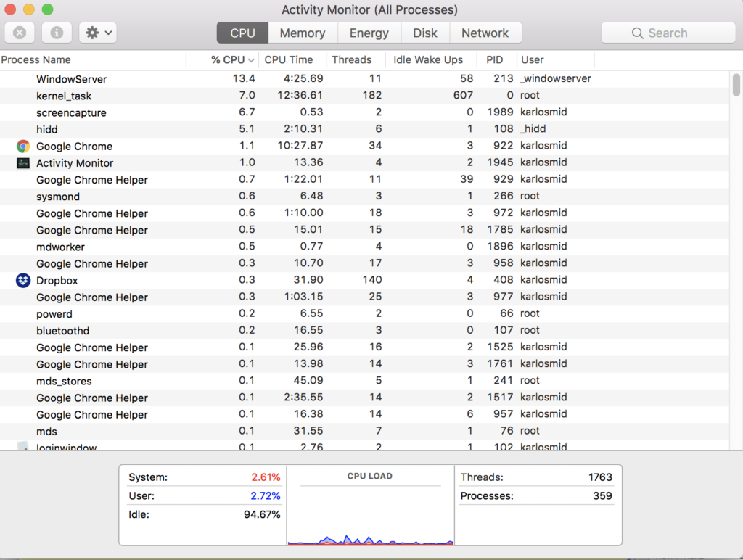Select the bluetoothd process row
Viewport: 743px width, 560px height.
coord(364,331)
